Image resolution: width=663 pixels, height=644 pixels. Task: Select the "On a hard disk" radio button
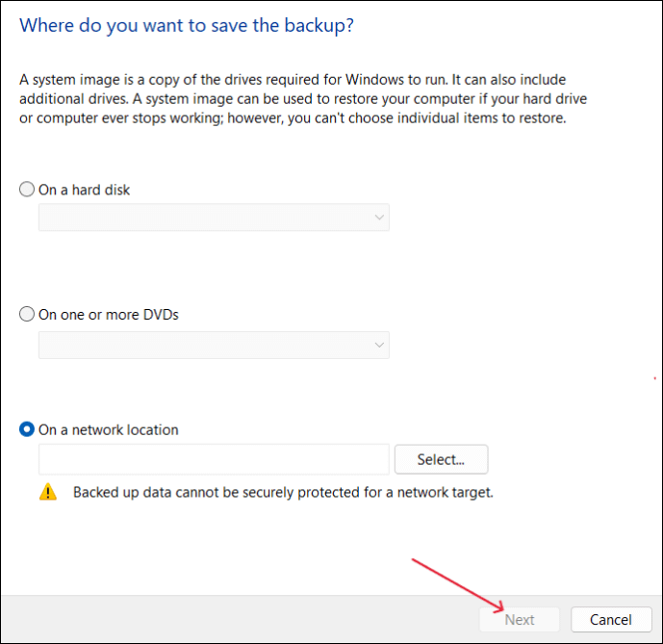(27, 190)
